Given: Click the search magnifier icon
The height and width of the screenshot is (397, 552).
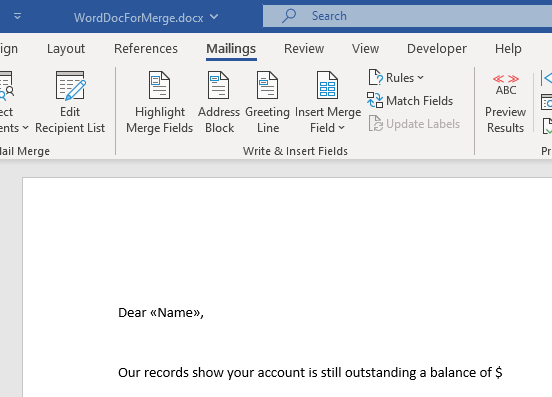Looking at the screenshot, I should click(289, 16).
